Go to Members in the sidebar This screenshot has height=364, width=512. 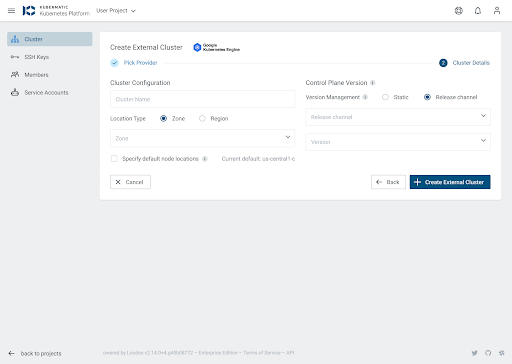pos(50,75)
